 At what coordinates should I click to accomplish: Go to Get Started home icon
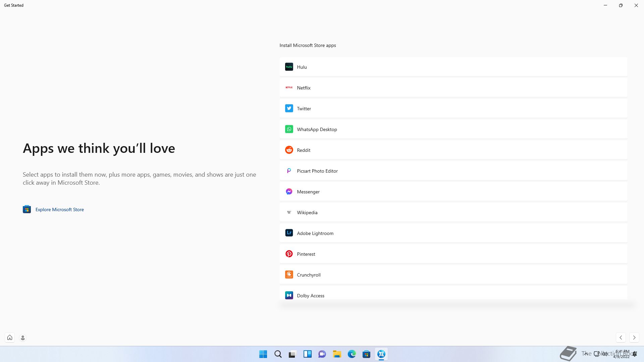point(10,338)
